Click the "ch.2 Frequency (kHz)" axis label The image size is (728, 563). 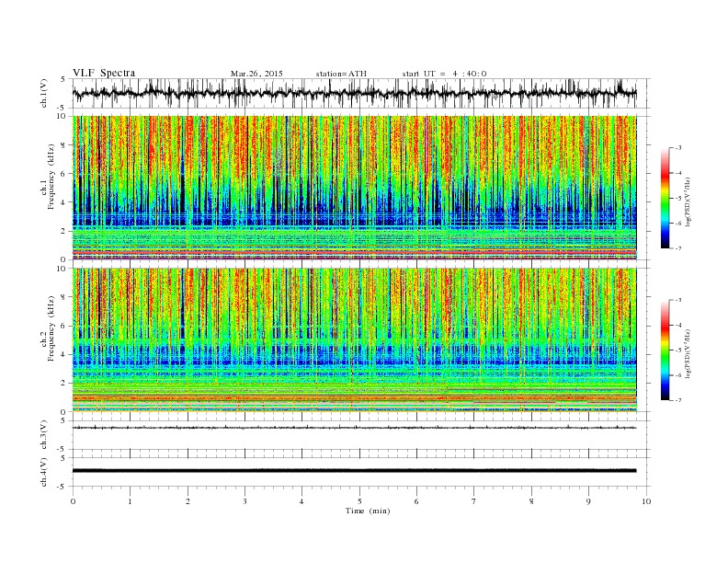pyautogui.click(x=48, y=327)
